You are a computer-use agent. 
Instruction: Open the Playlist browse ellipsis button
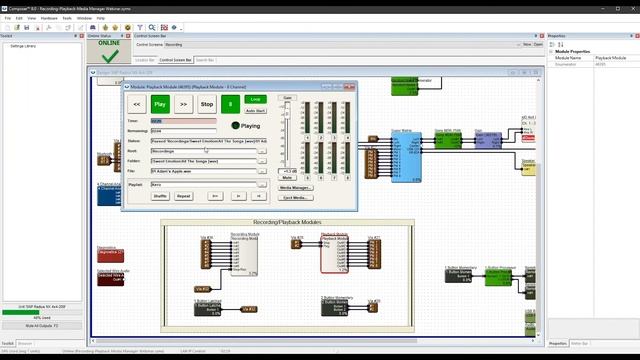(x=262, y=185)
